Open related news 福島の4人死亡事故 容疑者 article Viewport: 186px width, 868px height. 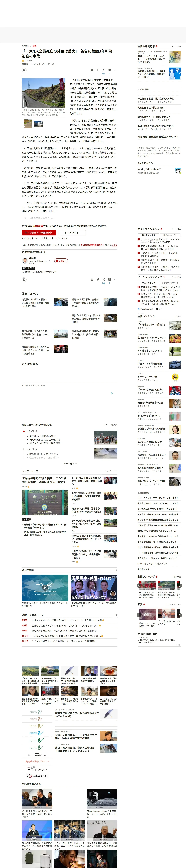click(x=86, y=303)
